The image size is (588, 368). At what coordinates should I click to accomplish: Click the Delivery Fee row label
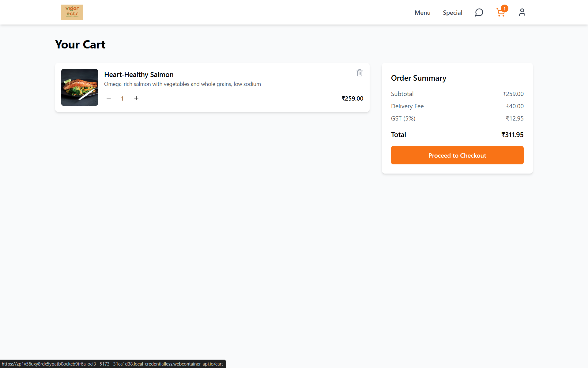tap(407, 106)
